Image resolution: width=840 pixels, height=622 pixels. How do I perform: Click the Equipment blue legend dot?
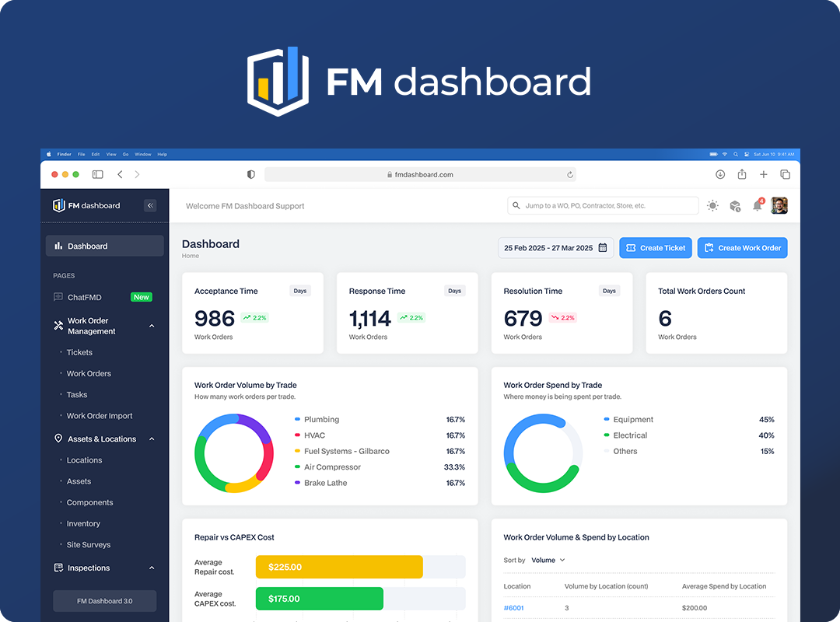click(x=607, y=420)
